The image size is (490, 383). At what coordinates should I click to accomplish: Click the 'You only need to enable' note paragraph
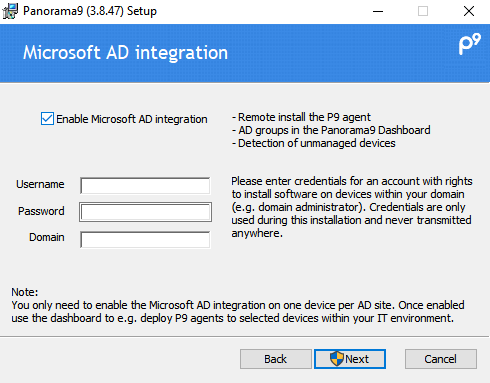(x=238, y=311)
